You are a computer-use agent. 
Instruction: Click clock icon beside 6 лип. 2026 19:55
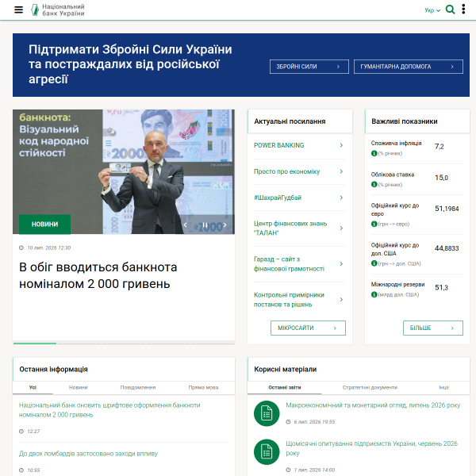pyautogui.click(x=288, y=422)
